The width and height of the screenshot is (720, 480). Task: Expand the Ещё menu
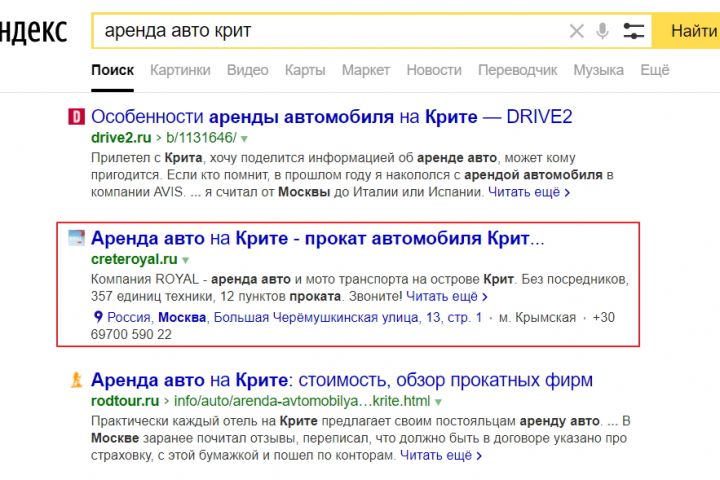(x=655, y=70)
